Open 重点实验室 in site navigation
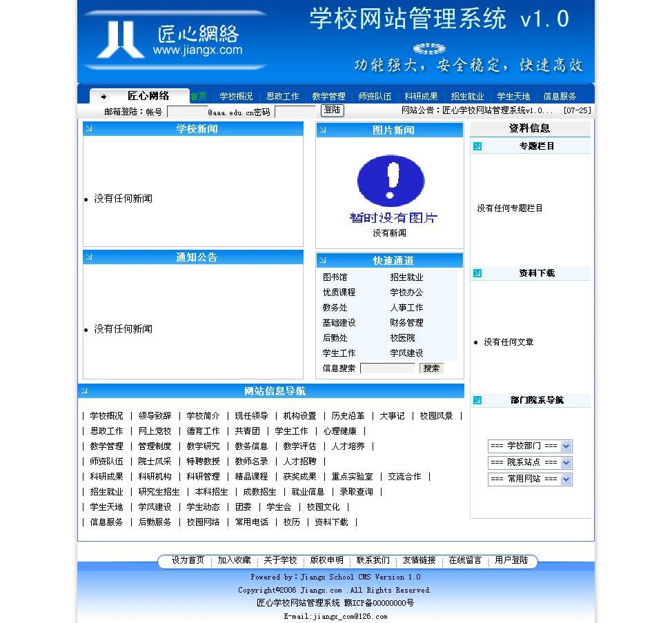This screenshot has height=623, width=672. coord(353,477)
